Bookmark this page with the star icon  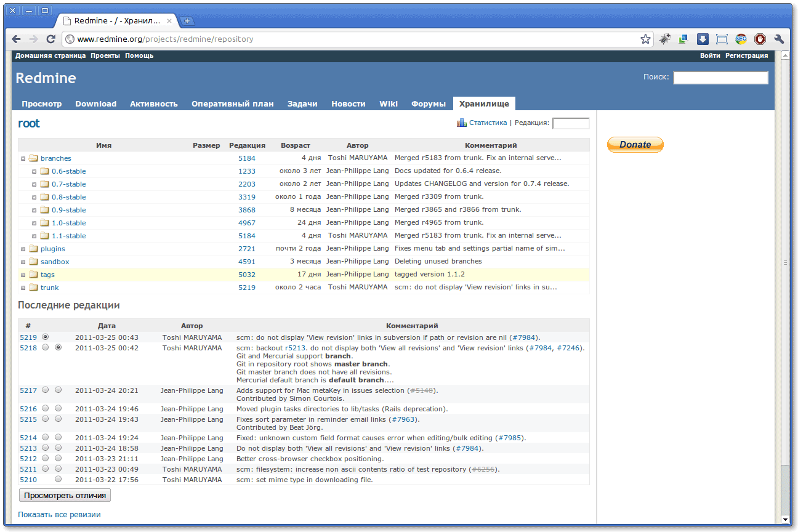(x=645, y=39)
